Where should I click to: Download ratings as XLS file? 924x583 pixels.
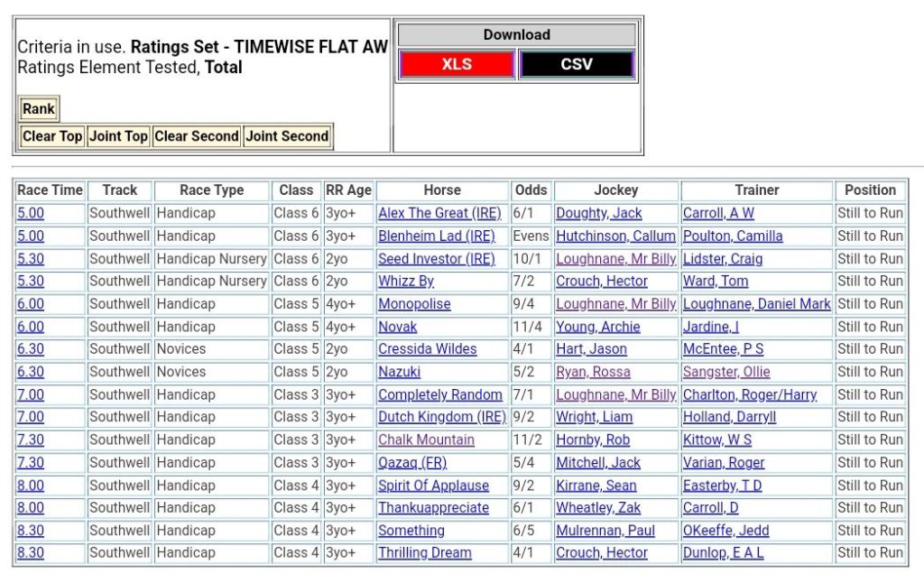[x=457, y=65]
